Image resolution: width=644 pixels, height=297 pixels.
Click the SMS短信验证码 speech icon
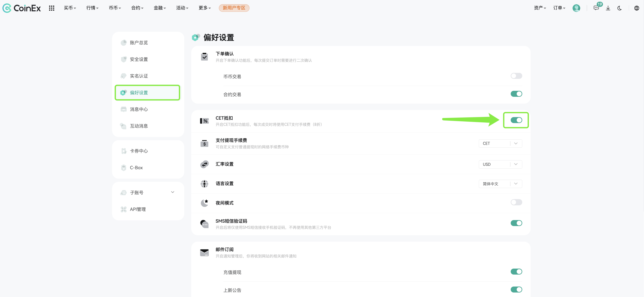(x=204, y=224)
